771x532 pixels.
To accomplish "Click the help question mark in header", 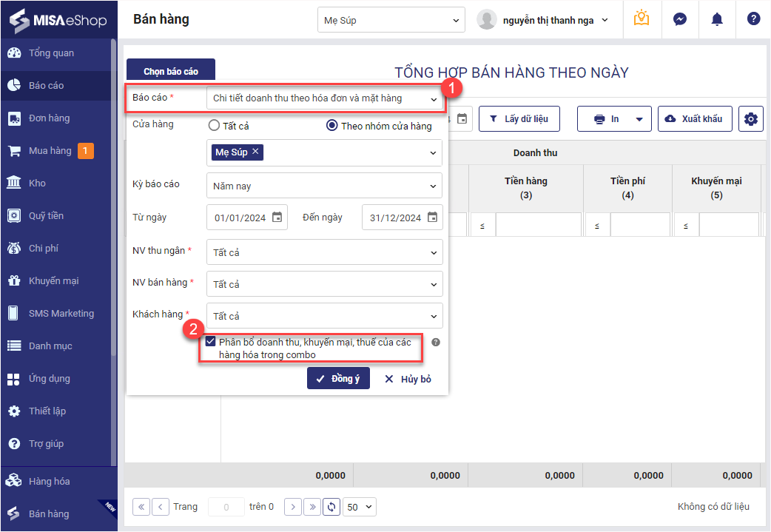I will pyautogui.click(x=753, y=19).
